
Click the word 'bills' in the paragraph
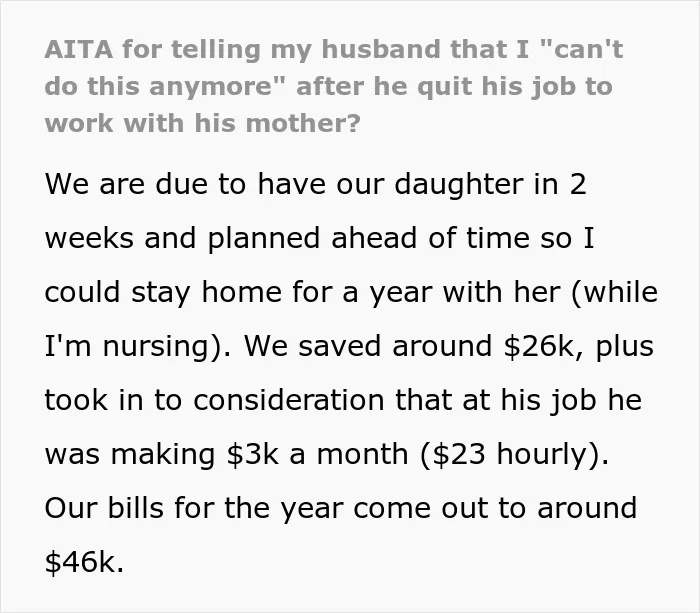135,508
